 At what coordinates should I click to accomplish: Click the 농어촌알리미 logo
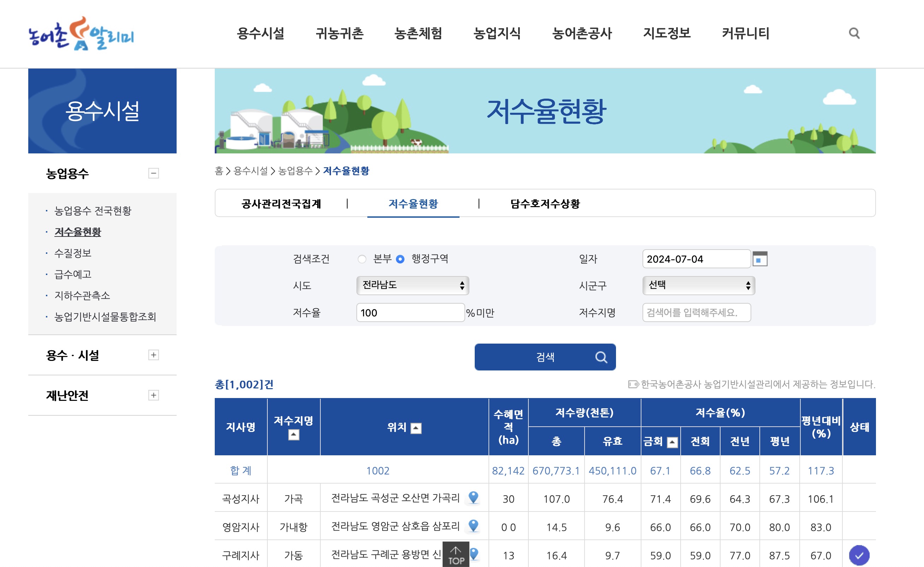click(x=81, y=34)
